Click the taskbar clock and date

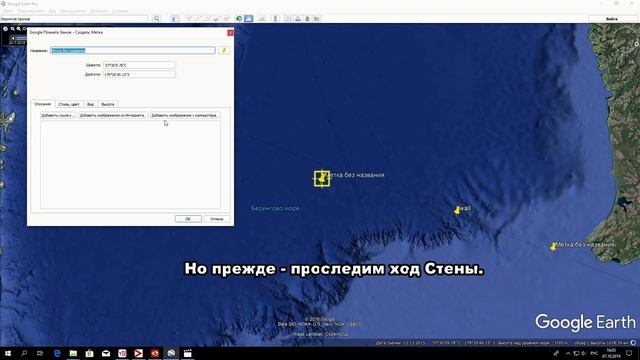point(611,353)
